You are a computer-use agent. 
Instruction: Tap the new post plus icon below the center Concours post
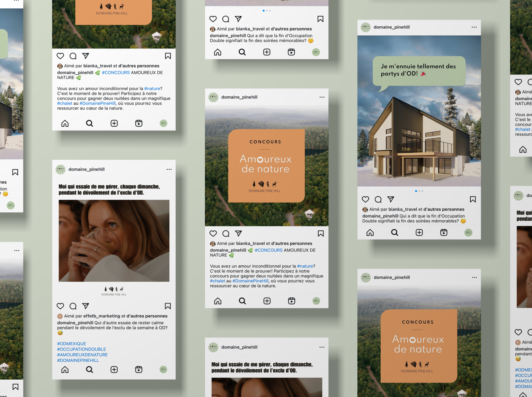click(267, 301)
